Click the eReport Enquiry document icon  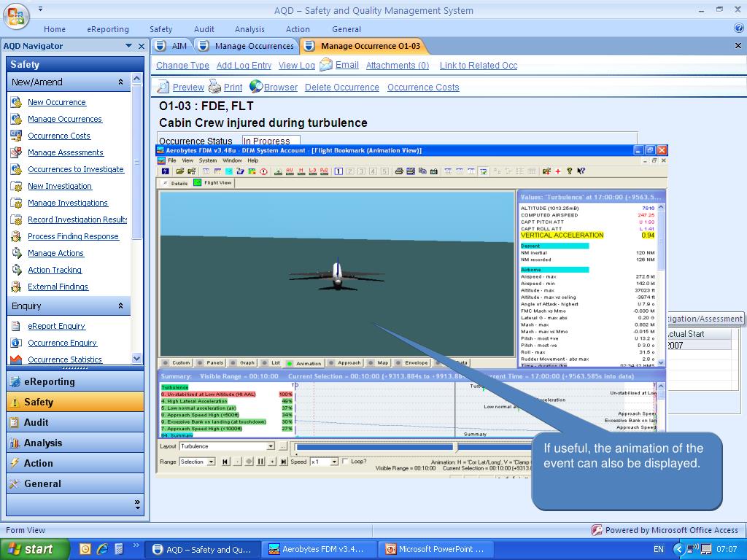coord(16,326)
